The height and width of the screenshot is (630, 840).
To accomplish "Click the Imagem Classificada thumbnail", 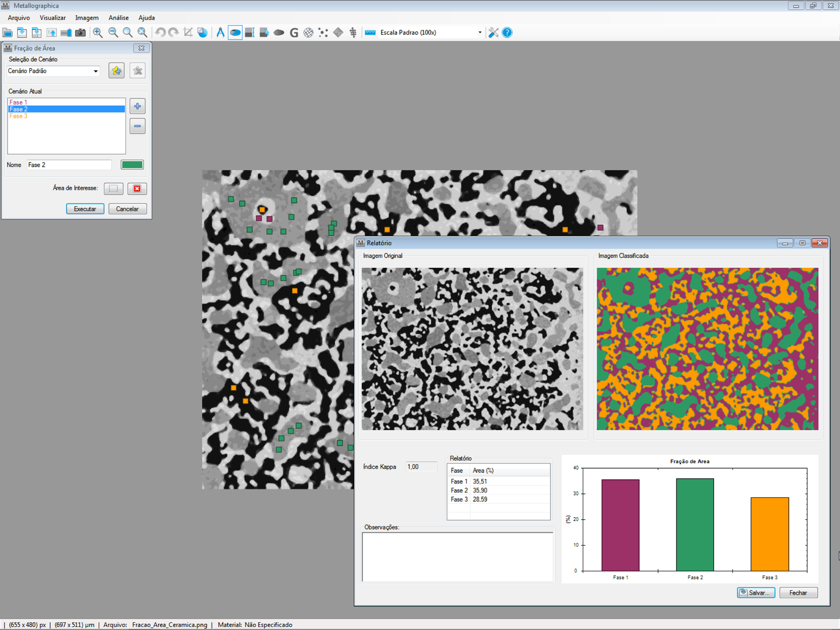I will click(708, 349).
